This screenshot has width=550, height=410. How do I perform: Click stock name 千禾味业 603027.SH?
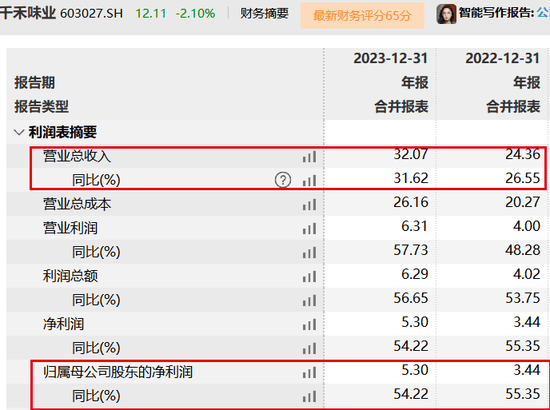pos(61,13)
